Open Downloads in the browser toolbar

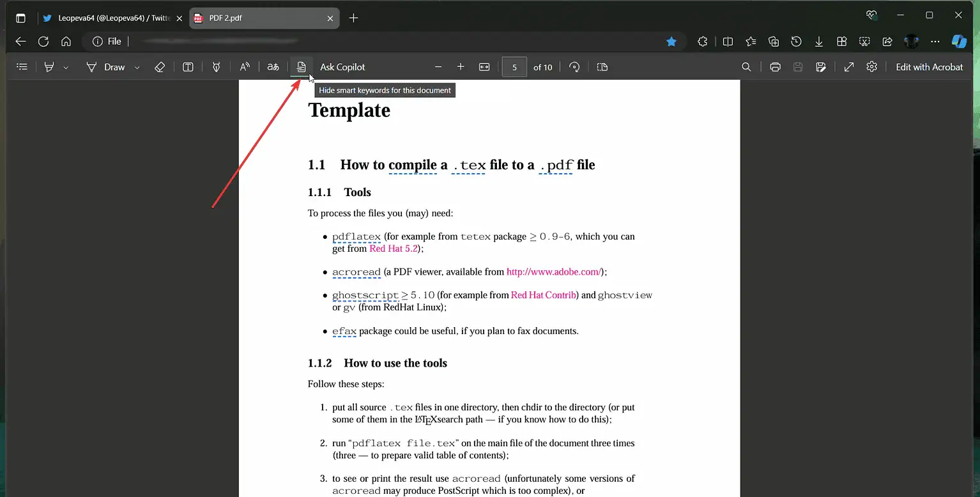pyautogui.click(x=819, y=41)
